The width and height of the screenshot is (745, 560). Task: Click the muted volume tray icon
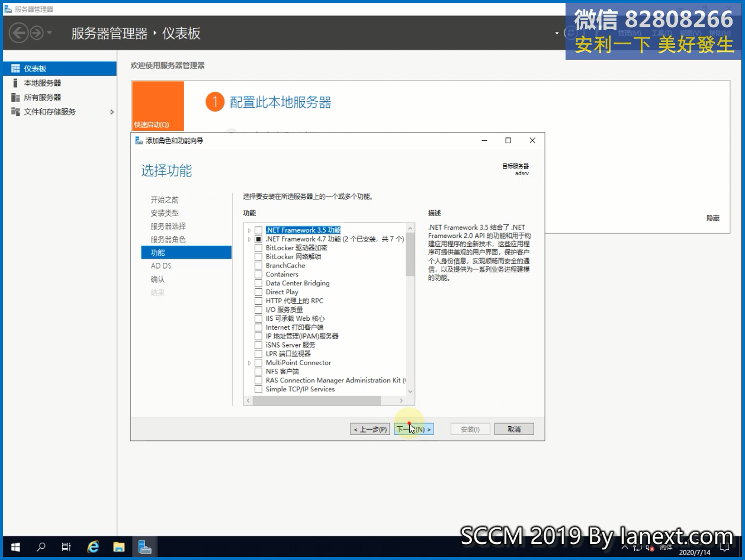pyautogui.click(x=650, y=548)
